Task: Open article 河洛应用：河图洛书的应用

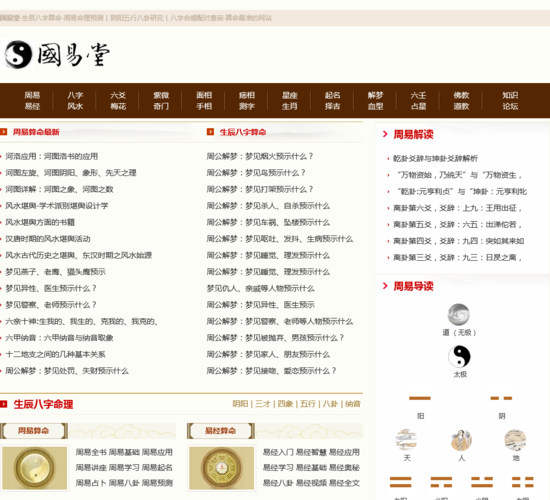Action: point(52,156)
